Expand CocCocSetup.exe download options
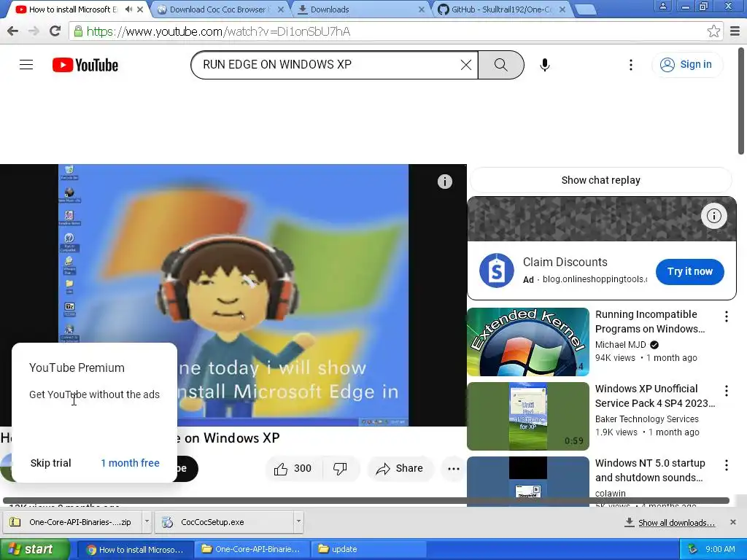 pos(298,521)
